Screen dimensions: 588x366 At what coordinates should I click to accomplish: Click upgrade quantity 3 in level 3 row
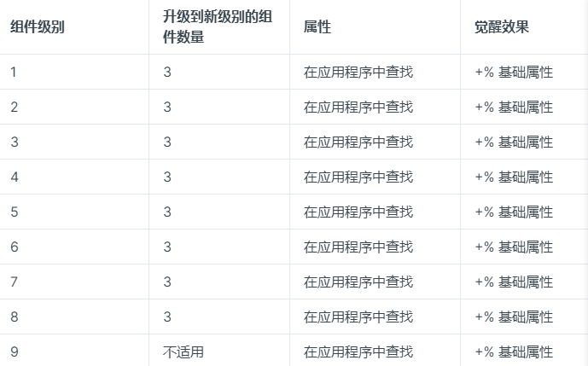click(x=168, y=142)
